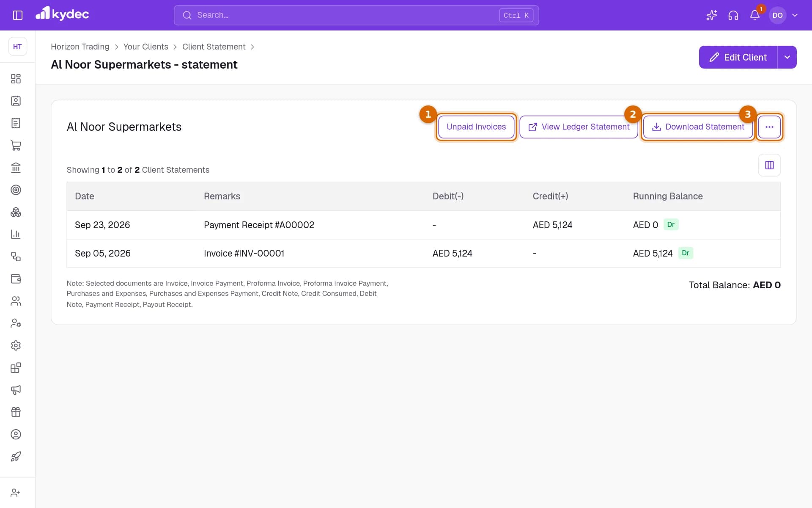This screenshot has height=508, width=812.
Task: Toggle the sidebar panel icon
Action: pos(18,15)
